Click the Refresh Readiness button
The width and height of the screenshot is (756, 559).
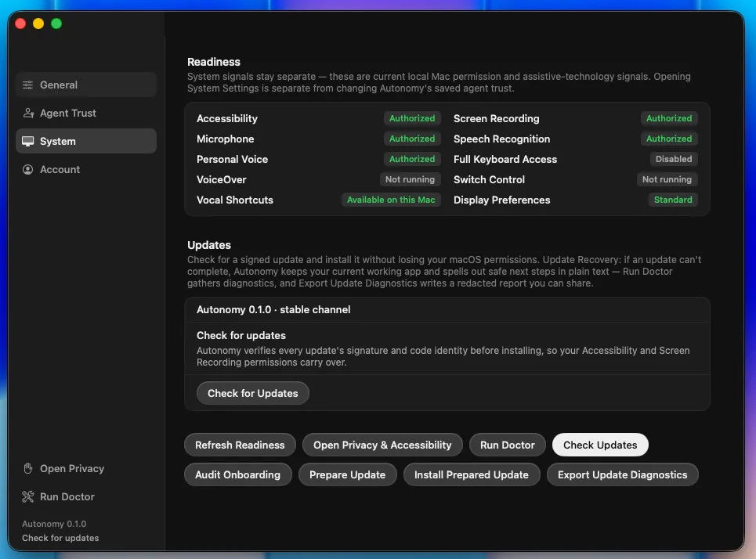coord(240,445)
